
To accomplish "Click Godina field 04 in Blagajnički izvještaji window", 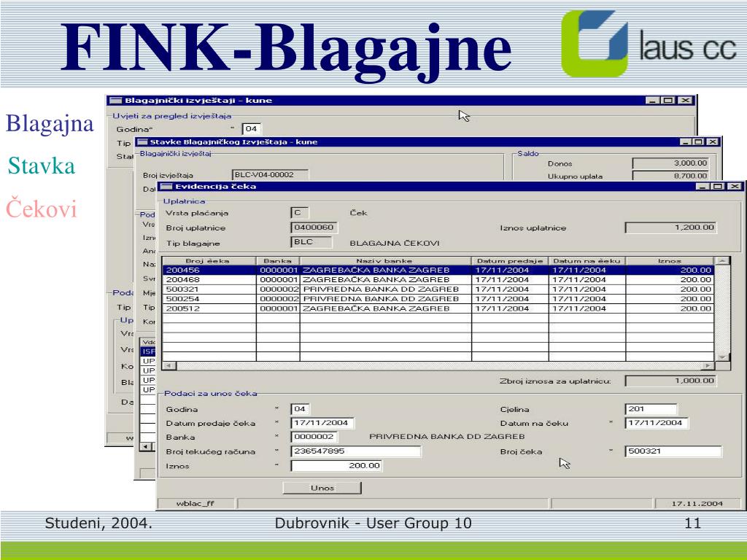I will tap(252, 128).
